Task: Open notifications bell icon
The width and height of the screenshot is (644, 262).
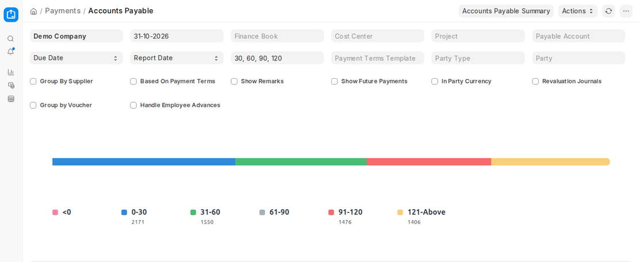Action: pyautogui.click(x=11, y=52)
